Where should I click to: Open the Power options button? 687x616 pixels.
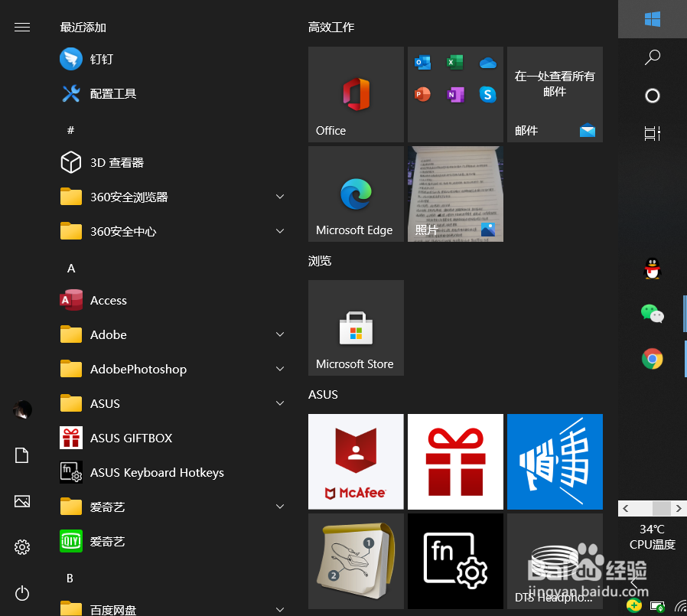coord(22,593)
